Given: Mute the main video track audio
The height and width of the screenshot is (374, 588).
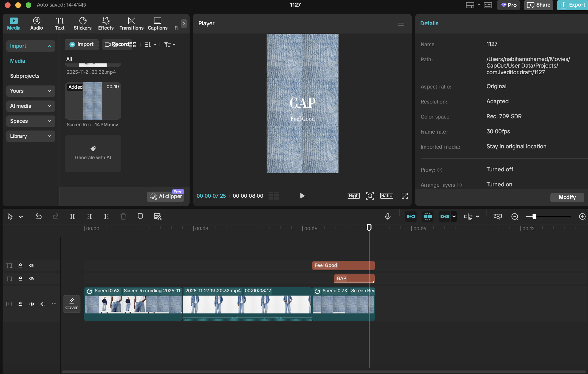Looking at the screenshot, I should [43, 304].
